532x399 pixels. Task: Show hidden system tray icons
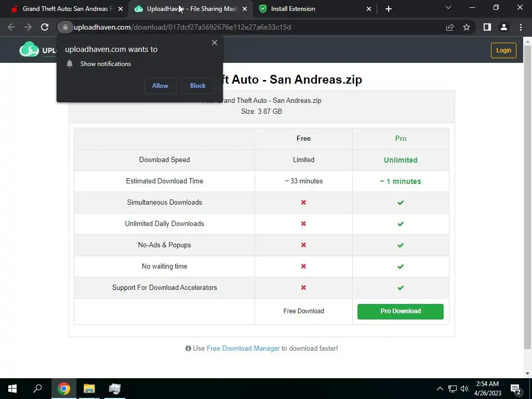pyautogui.click(x=440, y=389)
